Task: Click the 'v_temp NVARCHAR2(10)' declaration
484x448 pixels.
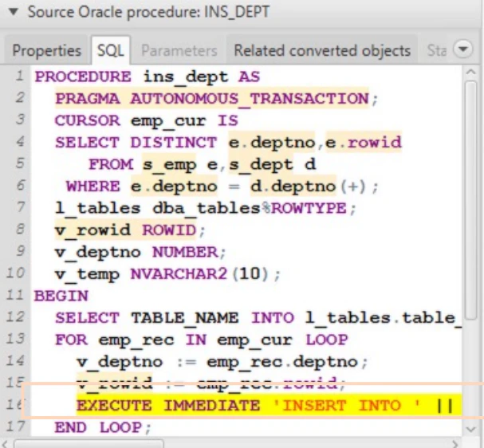Action: pos(161,274)
